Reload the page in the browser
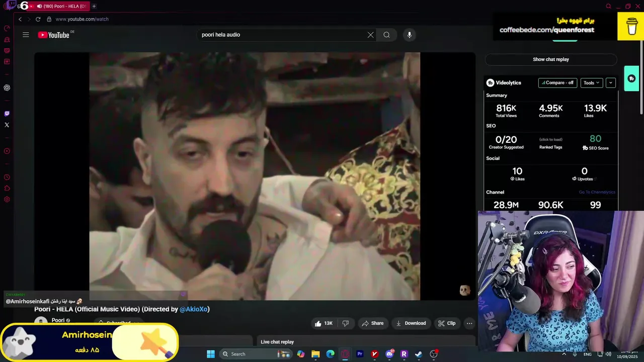 (38, 19)
